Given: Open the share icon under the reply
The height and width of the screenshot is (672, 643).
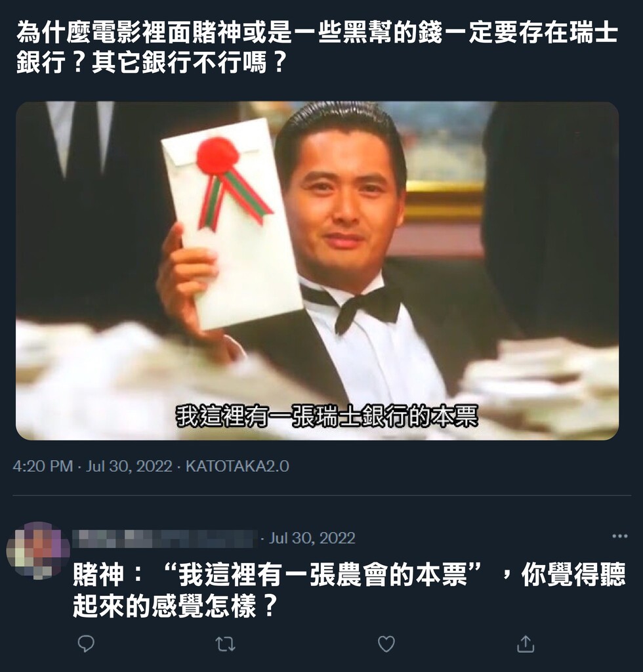Looking at the screenshot, I should coord(526,643).
